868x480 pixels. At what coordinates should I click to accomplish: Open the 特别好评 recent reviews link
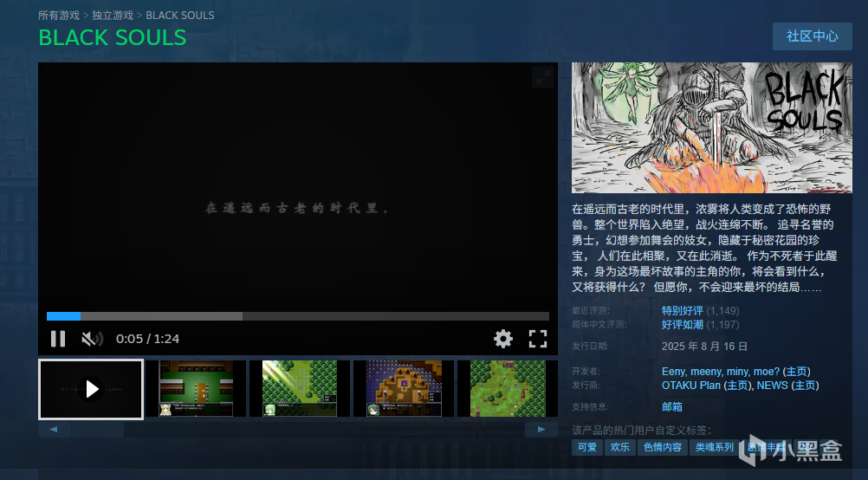682,310
